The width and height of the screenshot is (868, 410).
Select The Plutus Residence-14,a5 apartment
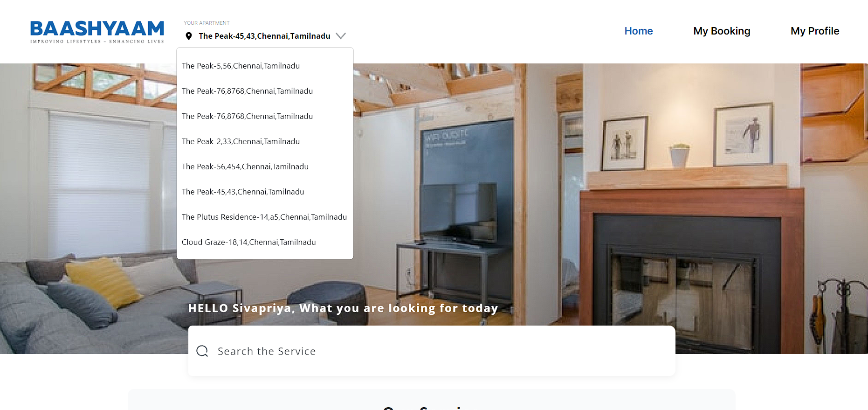[x=265, y=217]
